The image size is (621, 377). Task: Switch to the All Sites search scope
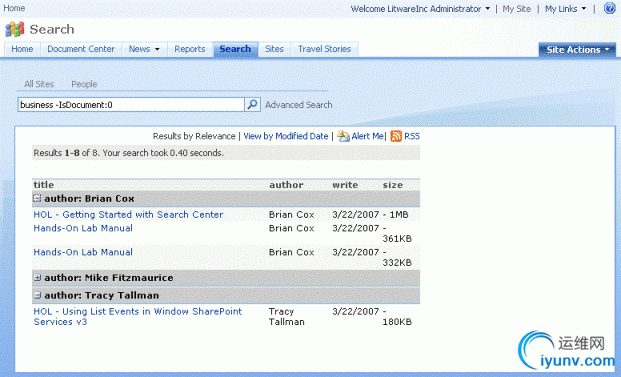coord(39,84)
